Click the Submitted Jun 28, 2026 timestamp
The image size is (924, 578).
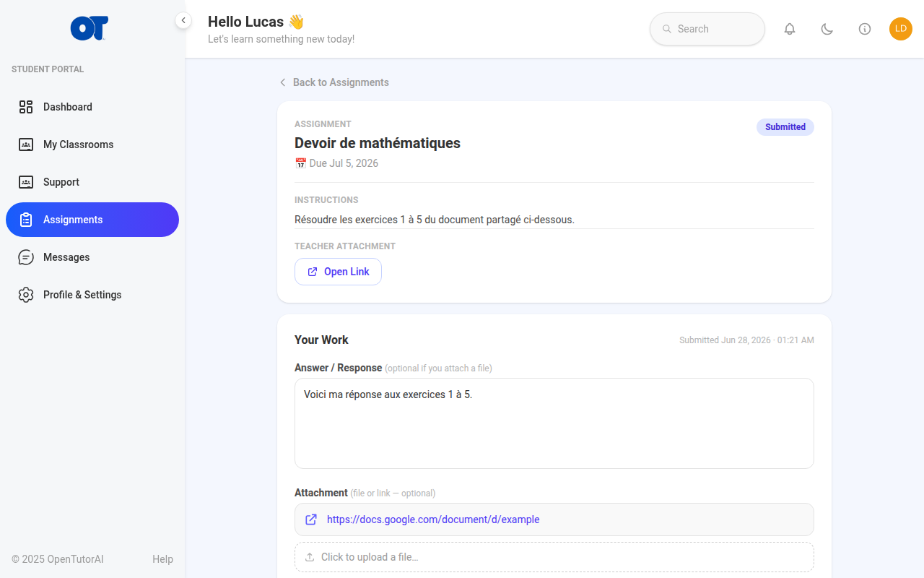coord(746,340)
